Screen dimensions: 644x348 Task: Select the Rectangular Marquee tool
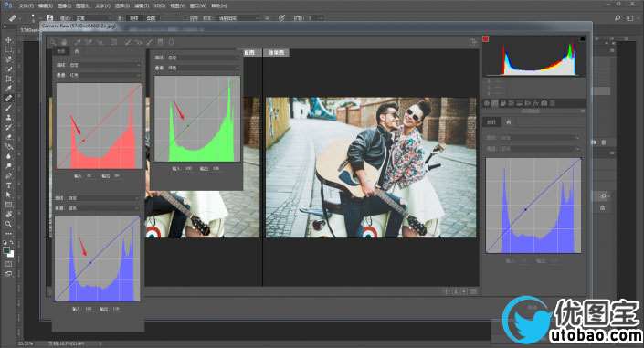[8, 49]
